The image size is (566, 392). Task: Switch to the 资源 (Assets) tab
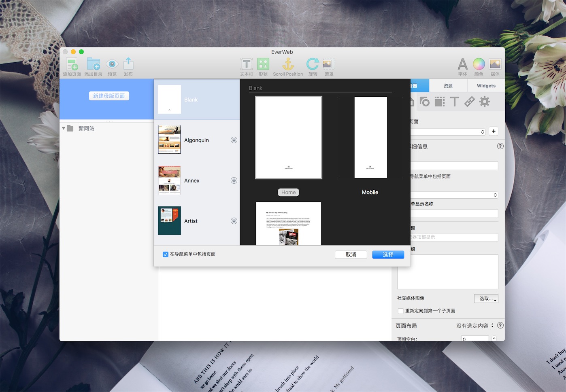[448, 86]
